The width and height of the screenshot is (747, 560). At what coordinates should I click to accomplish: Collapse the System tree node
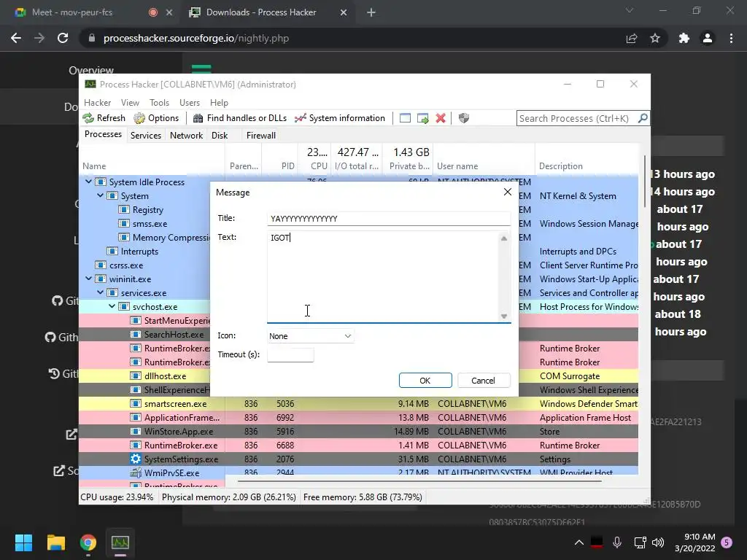[x=100, y=195]
